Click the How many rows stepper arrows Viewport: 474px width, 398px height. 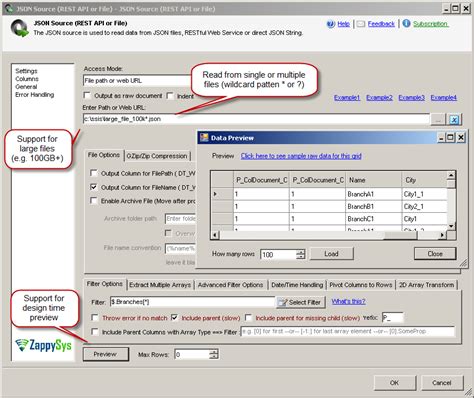tap(301, 254)
